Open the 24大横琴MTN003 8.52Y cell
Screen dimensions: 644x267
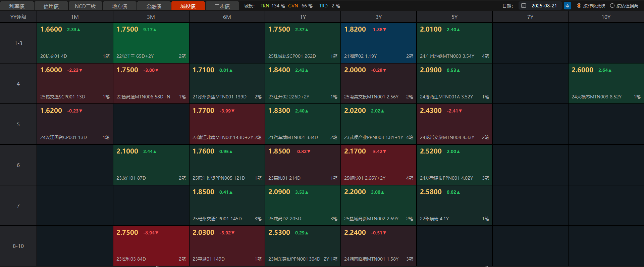coord(606,83)
